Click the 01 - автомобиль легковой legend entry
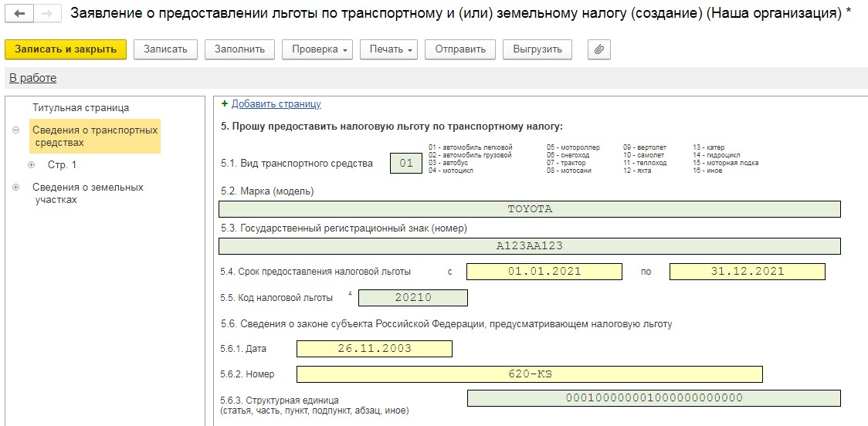Image resolution: width=868 pixels, height=426 pixels. tap(470, 147)
